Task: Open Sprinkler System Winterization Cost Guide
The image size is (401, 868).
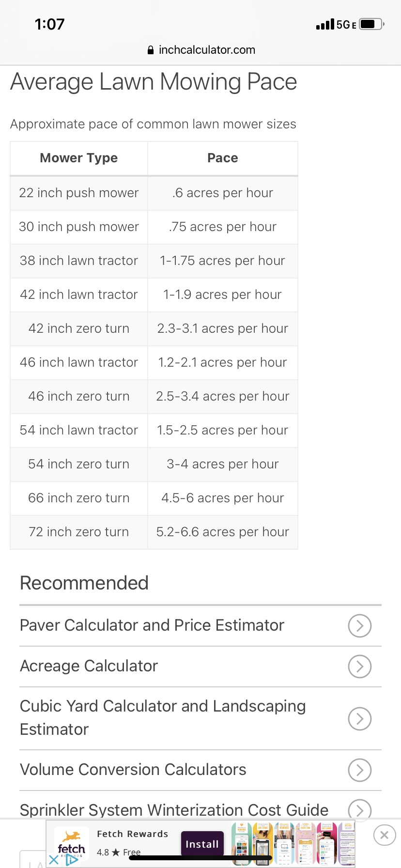Action: point(174,809)
